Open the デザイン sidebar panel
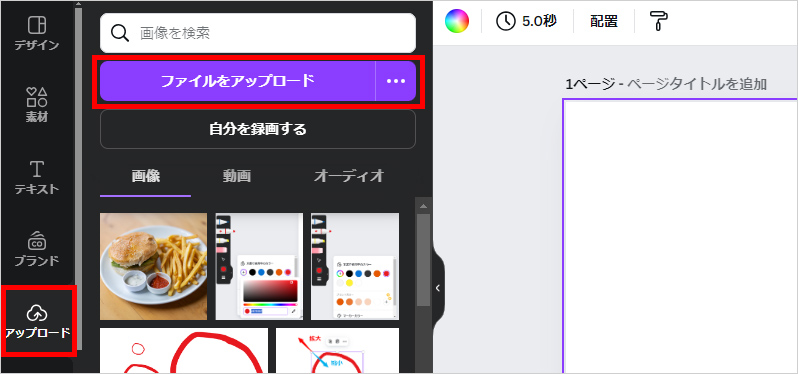 (x=37, y=33)
